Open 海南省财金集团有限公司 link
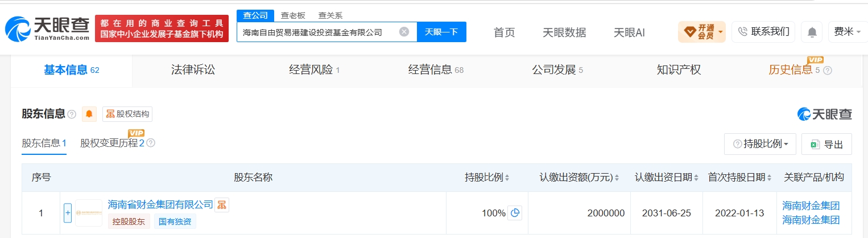 [x=160, y=204]
